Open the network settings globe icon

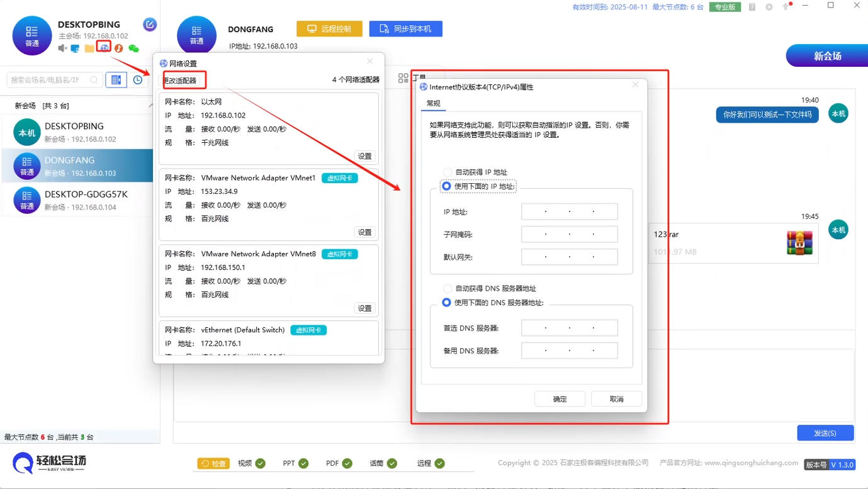[104, 47]
